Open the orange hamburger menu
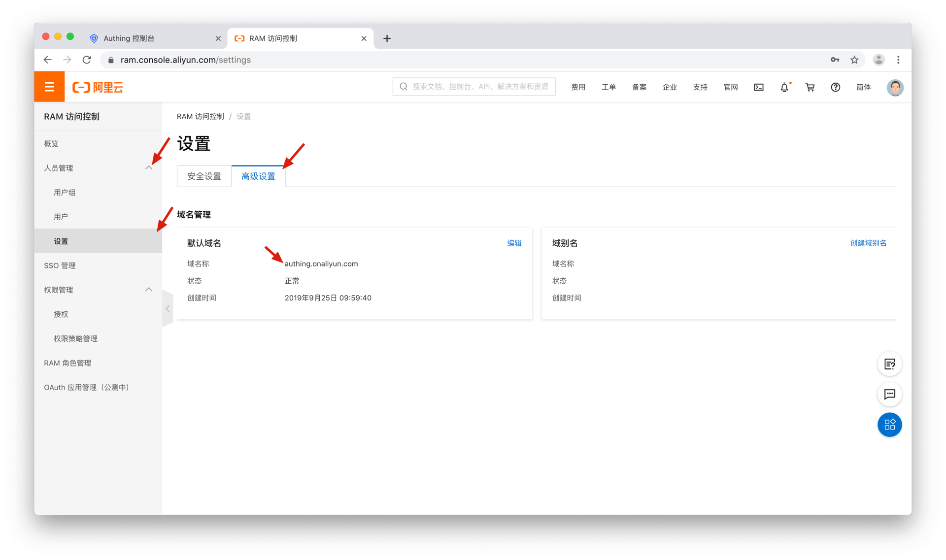The width and height of the screenshot is (946, 560). (x=49, y=87)
